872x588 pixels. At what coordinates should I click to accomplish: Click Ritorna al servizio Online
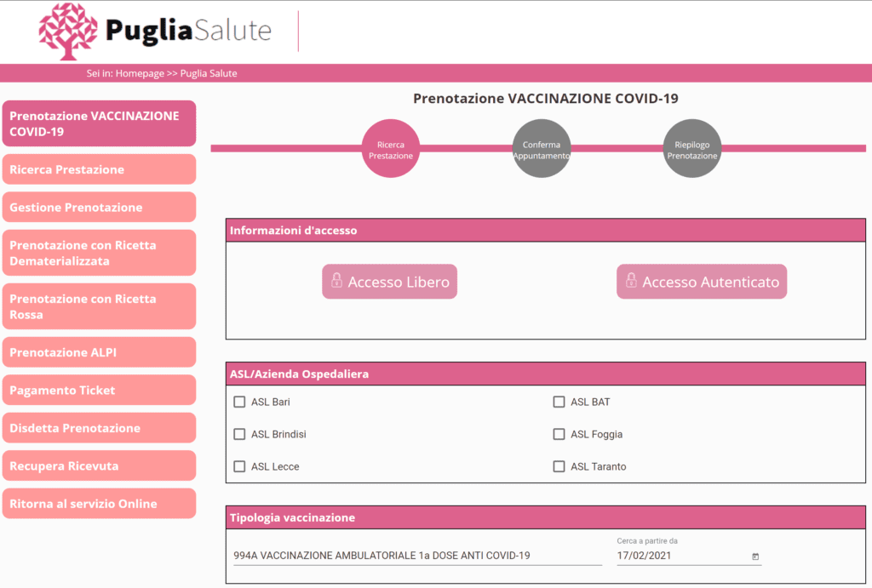pyautogui.click(x=99, y=504)
